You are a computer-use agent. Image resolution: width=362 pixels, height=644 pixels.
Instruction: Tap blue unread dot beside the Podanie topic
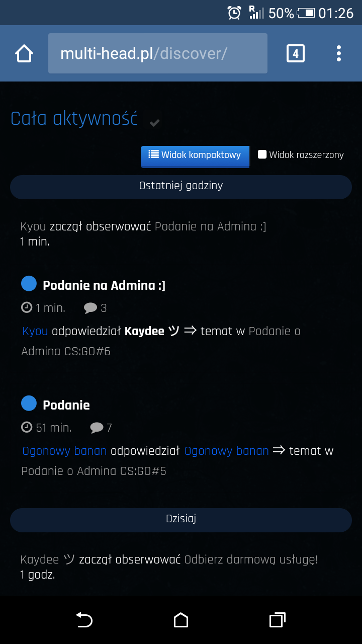tap(29, 403)
